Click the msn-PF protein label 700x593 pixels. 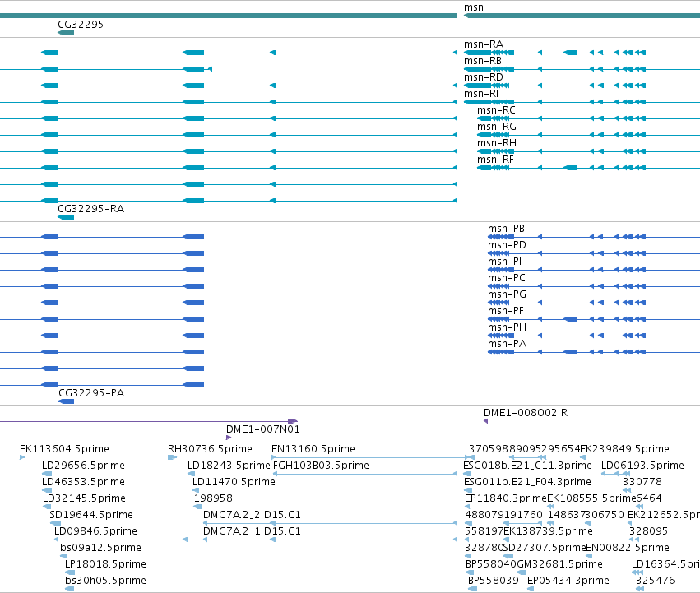pyautogui.click(x=505, y=311)
